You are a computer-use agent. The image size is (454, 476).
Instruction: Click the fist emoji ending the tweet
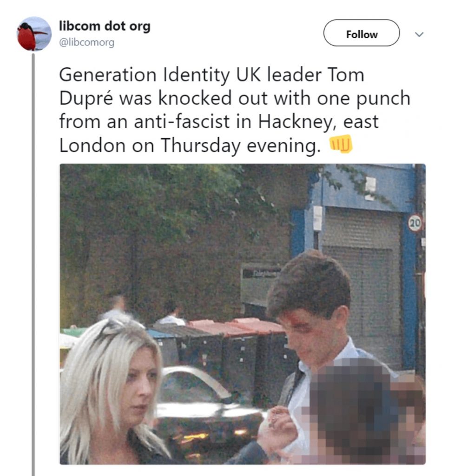pos(341,144)
